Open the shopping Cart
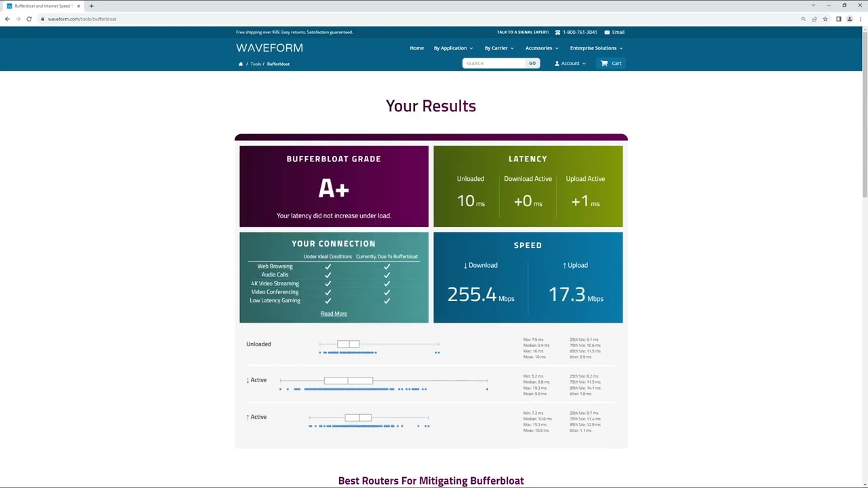Viewport: 868px width, 488px height. 611,64
